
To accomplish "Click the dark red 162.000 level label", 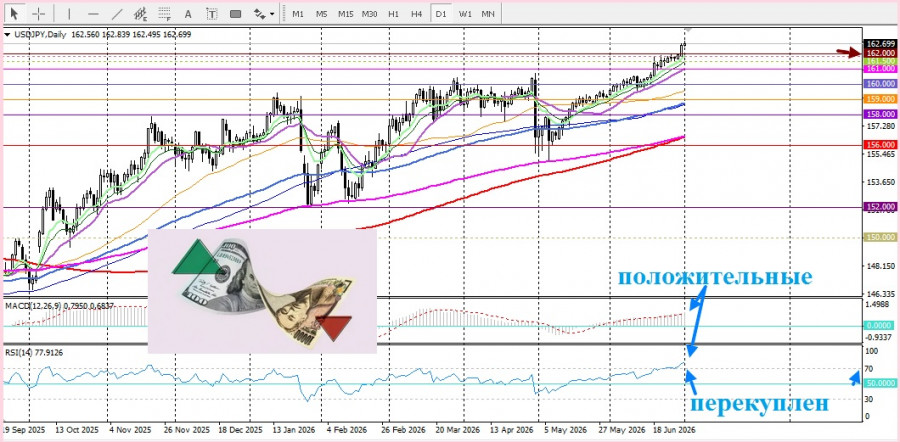I will (880, 52).
